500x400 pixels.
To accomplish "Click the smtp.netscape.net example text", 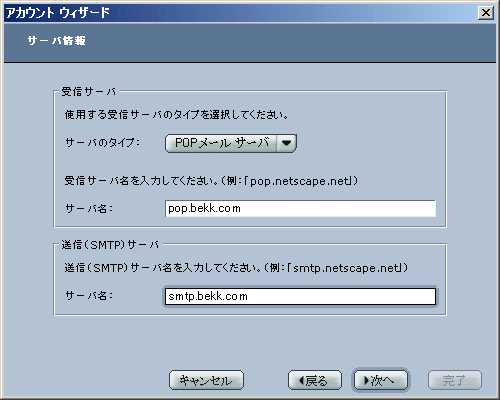I will pos(347,268).
